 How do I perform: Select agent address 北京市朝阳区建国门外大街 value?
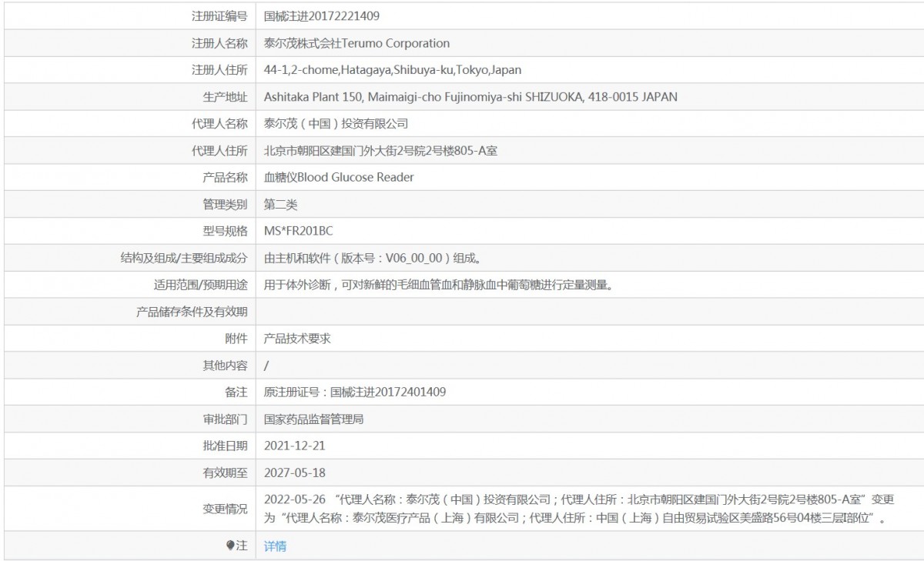pos(380,151)
